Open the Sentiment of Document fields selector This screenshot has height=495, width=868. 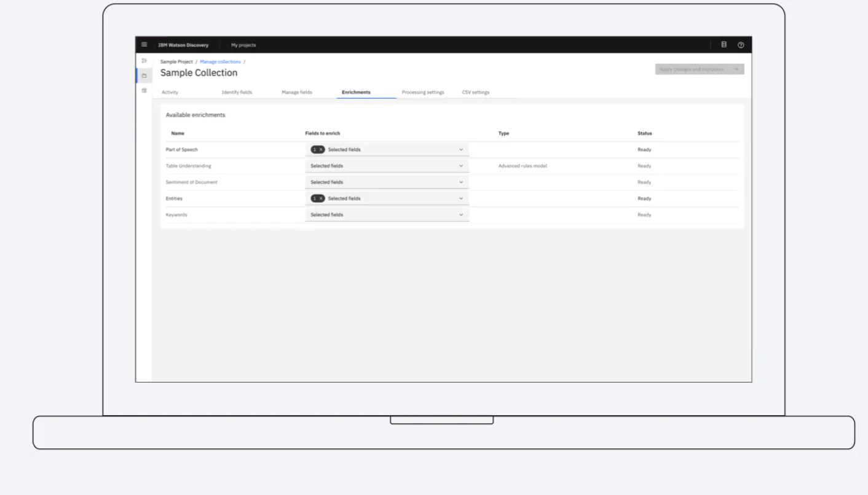click(460, 182)
